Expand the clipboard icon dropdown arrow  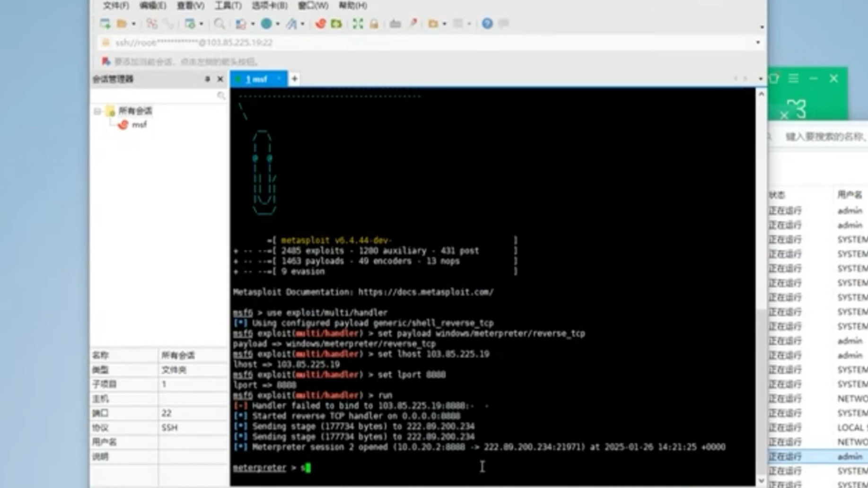pyautogui.click(x=253, y=24)
